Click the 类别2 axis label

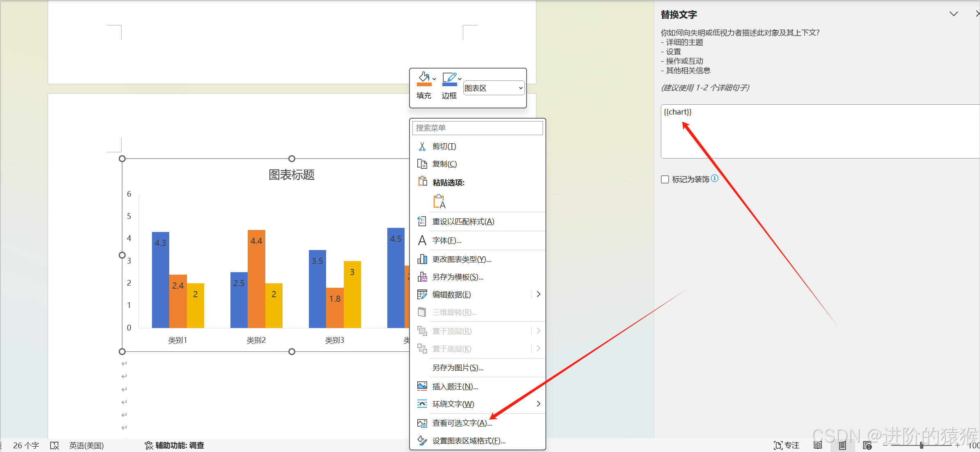(x=256, y=340)
